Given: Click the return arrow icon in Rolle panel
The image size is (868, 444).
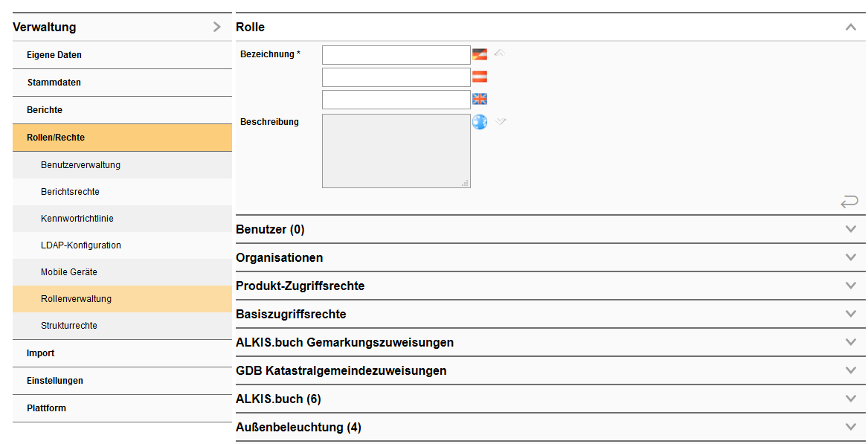Looking at the screenshot, I should pyautogui.click(x=849, y=202).
